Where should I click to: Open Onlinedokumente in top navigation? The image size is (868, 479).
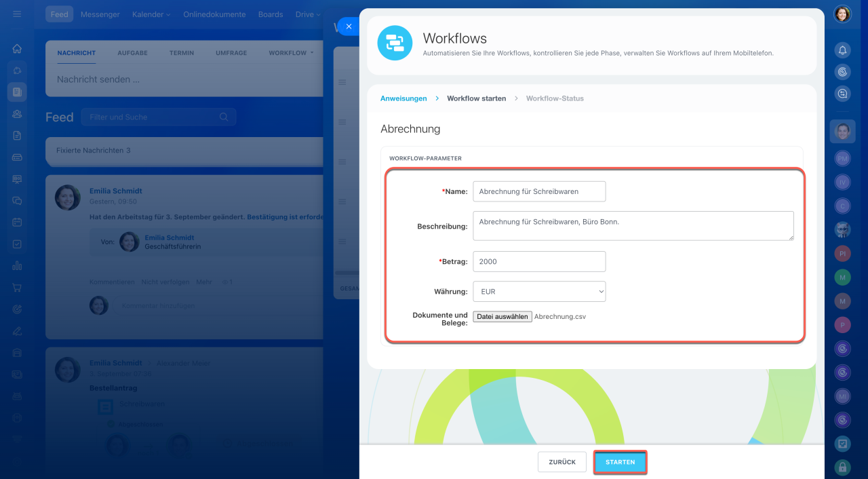pos(214,14)
